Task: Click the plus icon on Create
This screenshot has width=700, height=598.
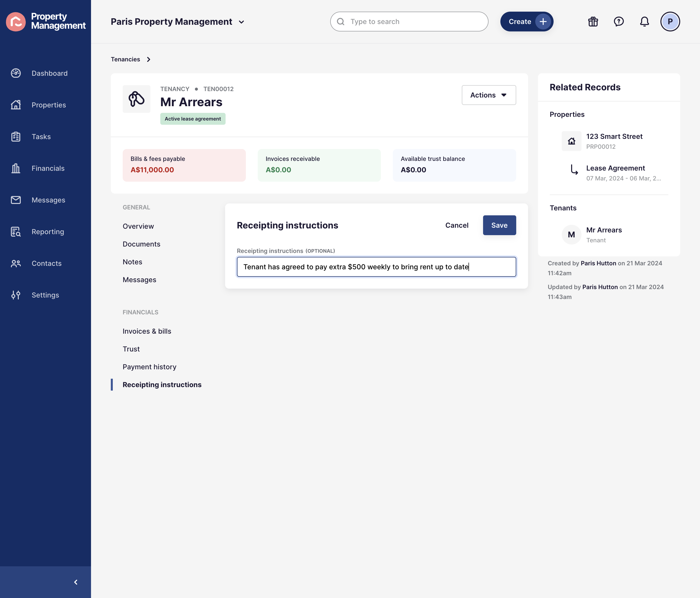Action: (543, 22)
